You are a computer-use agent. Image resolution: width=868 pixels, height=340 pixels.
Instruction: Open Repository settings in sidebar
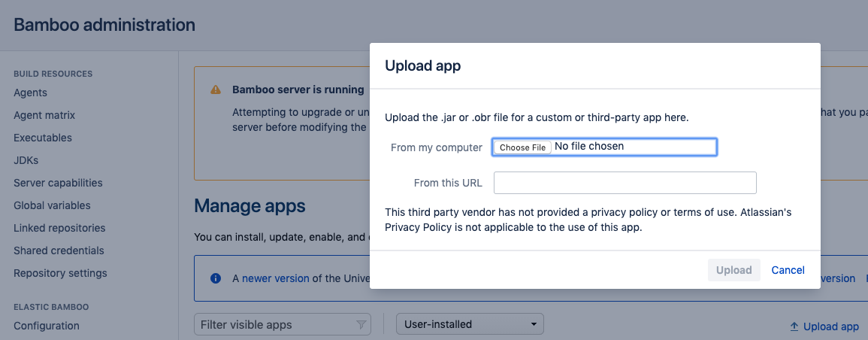tap(60, 273)
